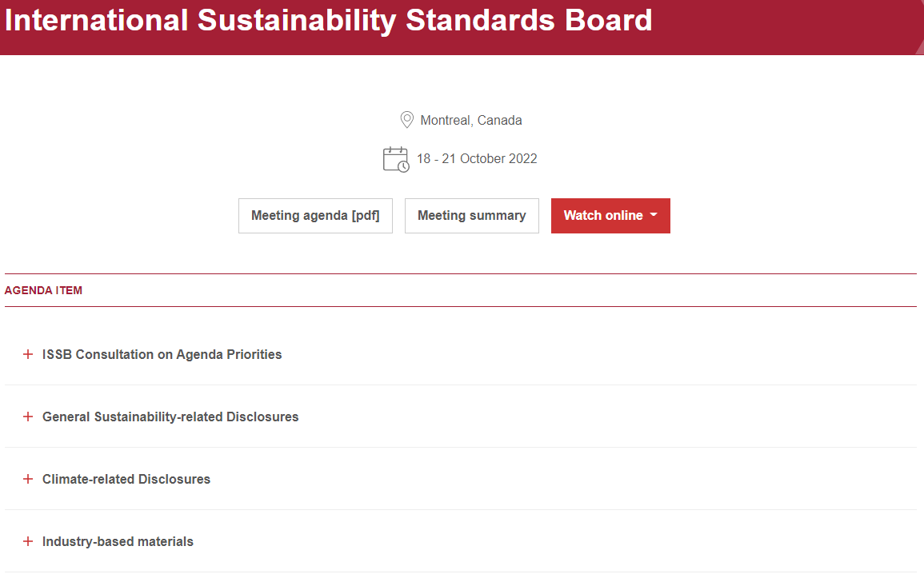Click the location pin icon
Screen dimensions: 924x578
406,119
